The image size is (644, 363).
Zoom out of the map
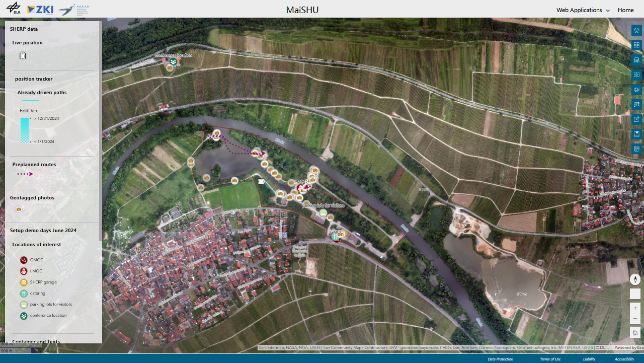635,318
